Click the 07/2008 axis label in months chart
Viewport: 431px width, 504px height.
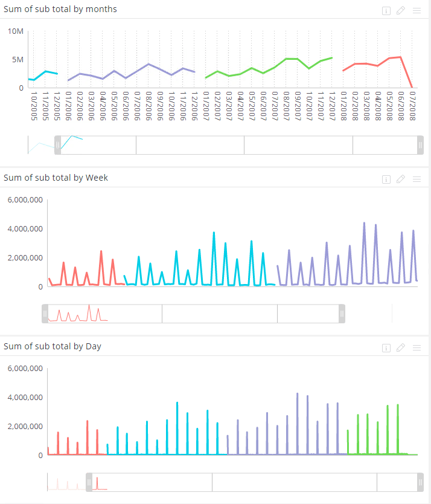coord(412,106)
